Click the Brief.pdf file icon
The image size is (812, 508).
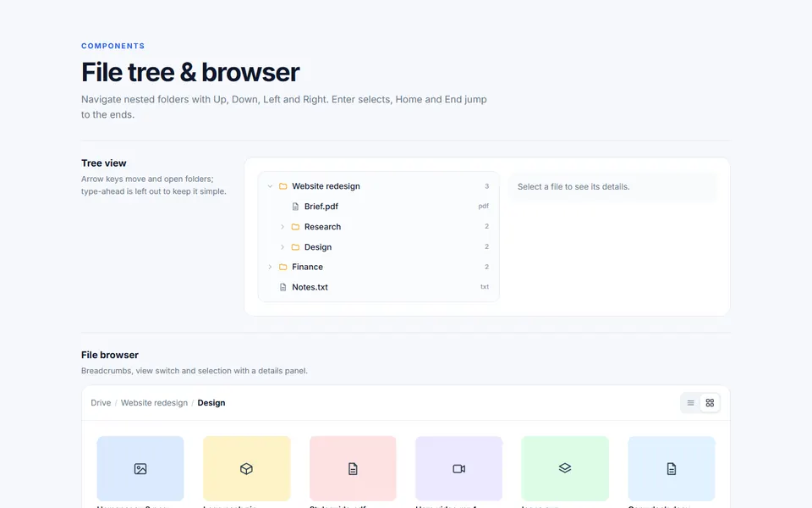pyautogui.click(x=295, y=207)
